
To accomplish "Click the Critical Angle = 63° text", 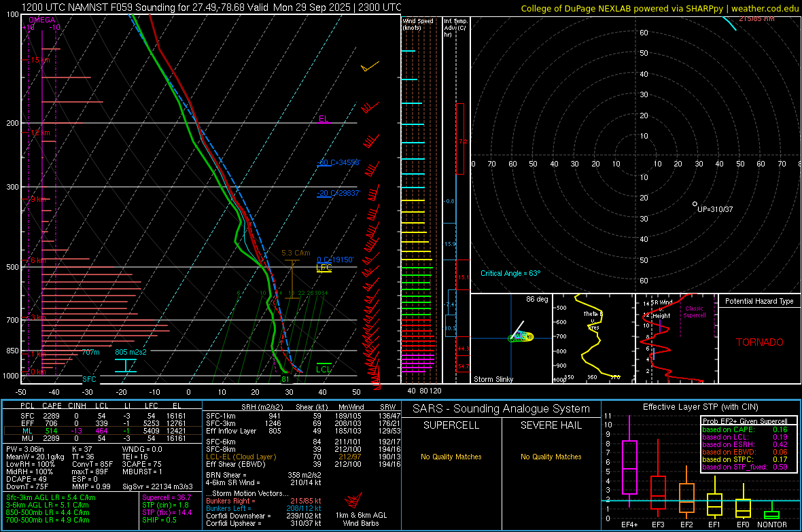I will pyautogui.click(x=510, y=273).
